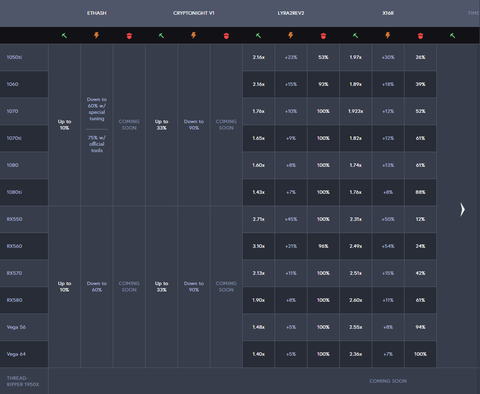Click the green pickaxe icon under CRYPTONIGHT V1
This screenshot has width=480, height=394.
pos(161,35)
